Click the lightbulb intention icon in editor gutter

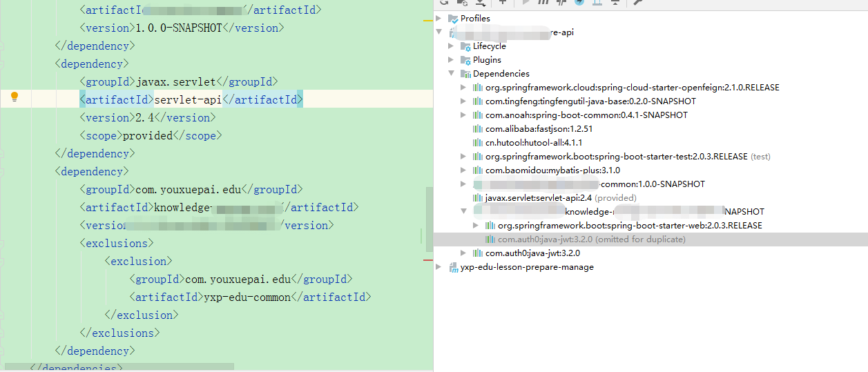tap(14, 97)
